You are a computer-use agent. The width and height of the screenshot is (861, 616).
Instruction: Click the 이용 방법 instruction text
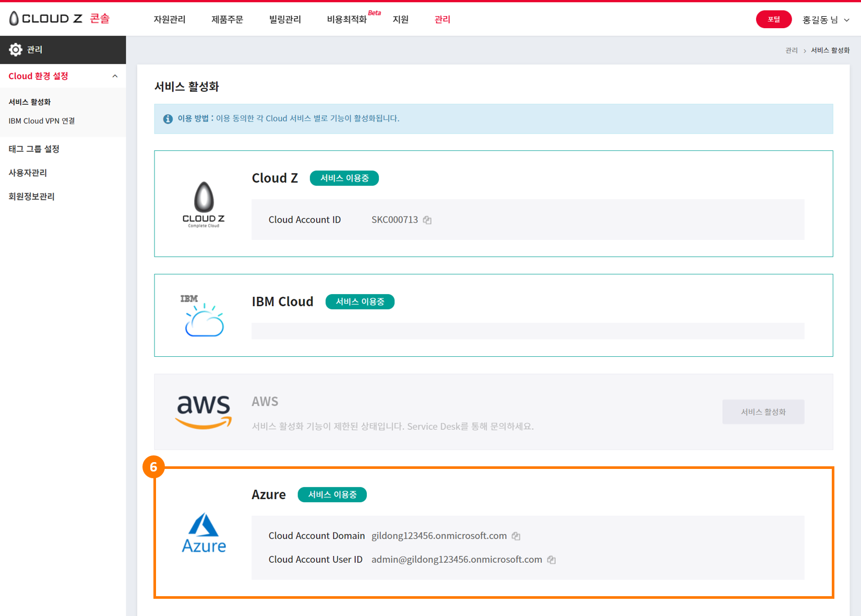point(289,119)
